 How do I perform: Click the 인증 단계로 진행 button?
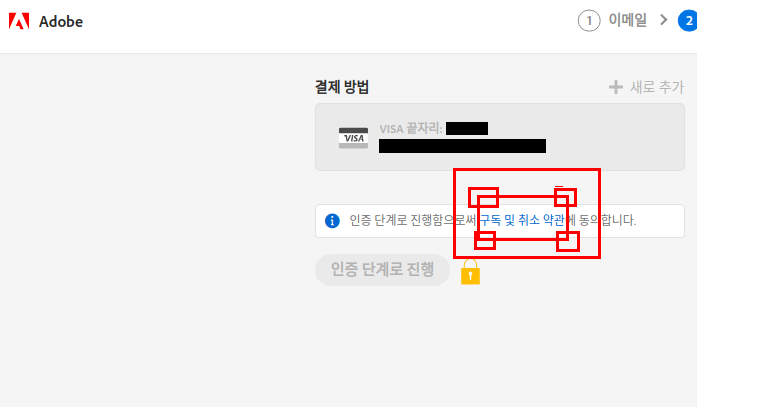tap(383, 270)
